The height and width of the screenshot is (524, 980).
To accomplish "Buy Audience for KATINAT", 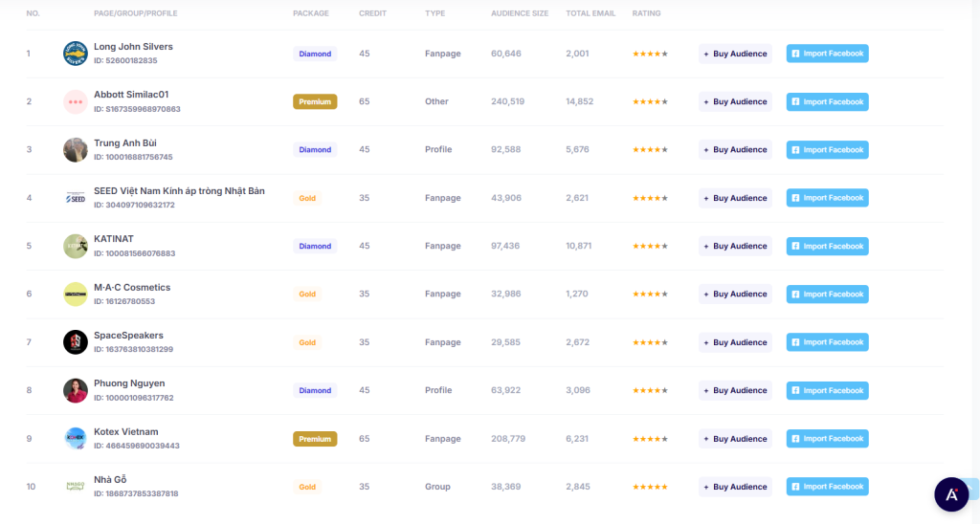I will pos(735,246).
